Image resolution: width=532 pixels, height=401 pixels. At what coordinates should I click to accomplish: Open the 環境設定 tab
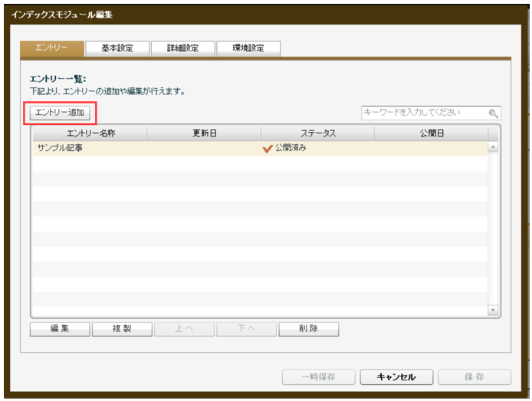coord(248,48)
